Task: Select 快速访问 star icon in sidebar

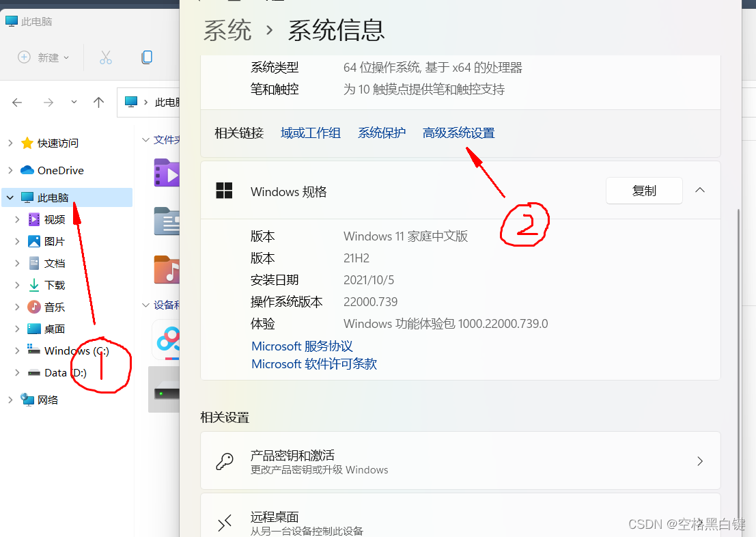Action: tap(27, 143)
